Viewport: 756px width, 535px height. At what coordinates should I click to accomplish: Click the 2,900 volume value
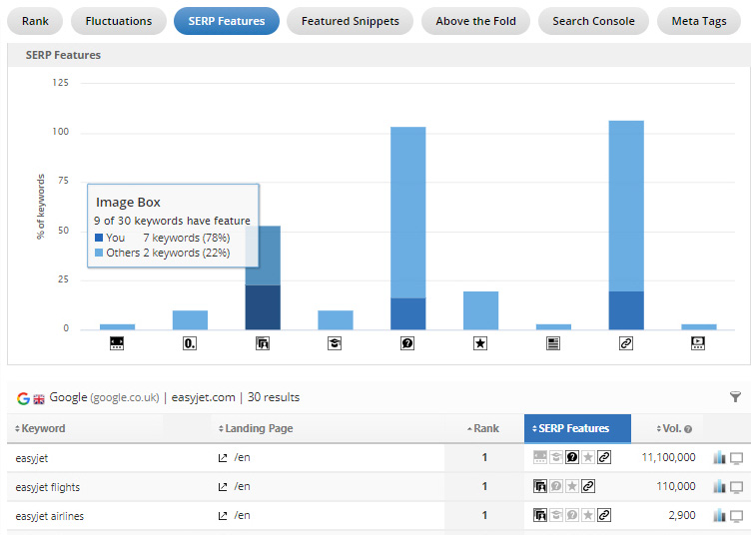(682, 515)
